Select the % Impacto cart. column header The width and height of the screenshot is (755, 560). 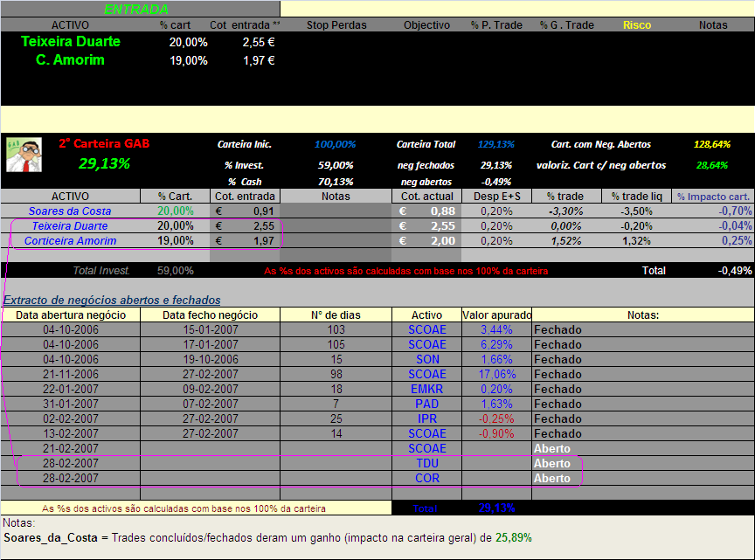(713, 197)
